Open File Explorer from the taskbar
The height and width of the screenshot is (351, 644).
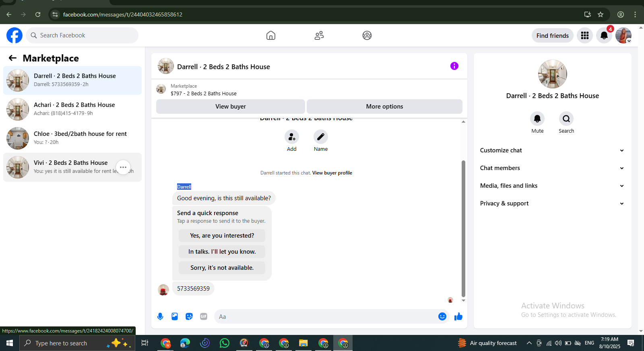coord(303,343)
